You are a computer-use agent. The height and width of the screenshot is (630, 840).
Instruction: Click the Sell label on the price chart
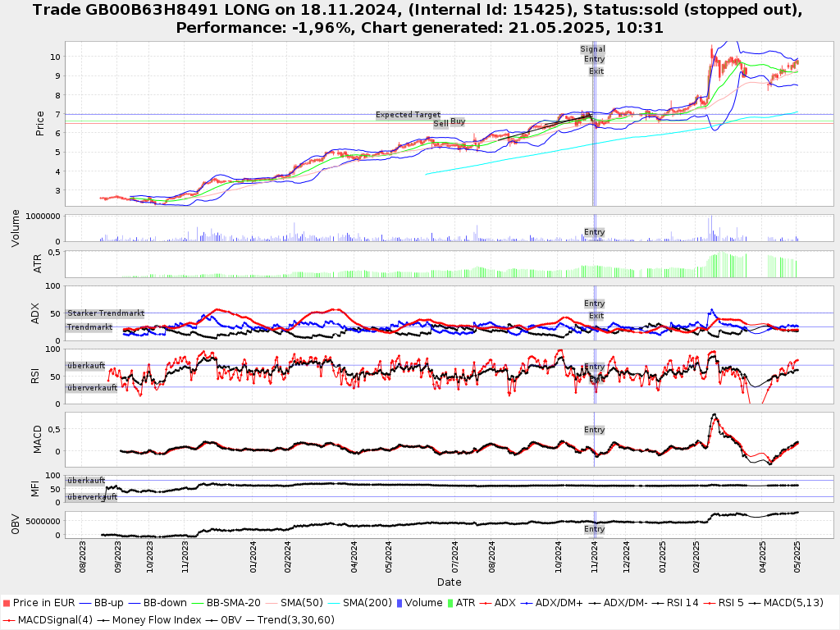(441, 124)
